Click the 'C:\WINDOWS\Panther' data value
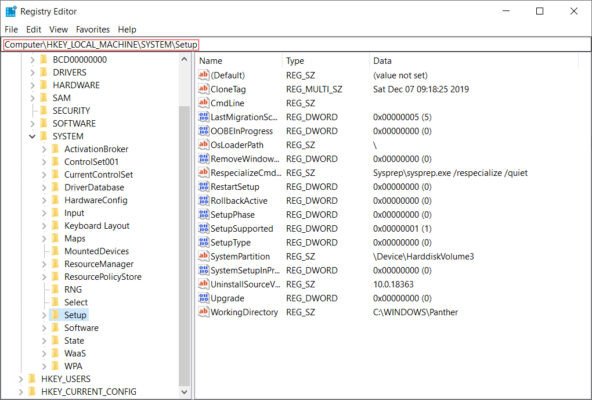 [415, 312]
